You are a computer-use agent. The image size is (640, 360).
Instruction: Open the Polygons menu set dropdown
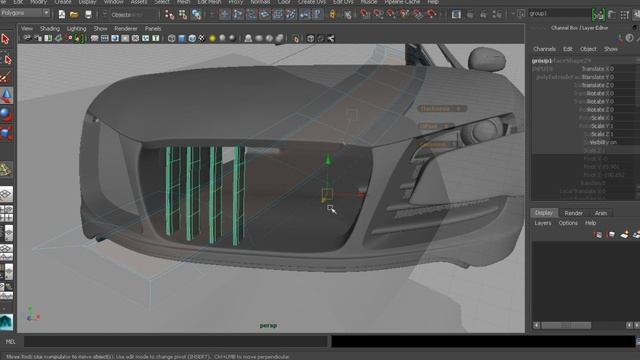click(25, 13)
